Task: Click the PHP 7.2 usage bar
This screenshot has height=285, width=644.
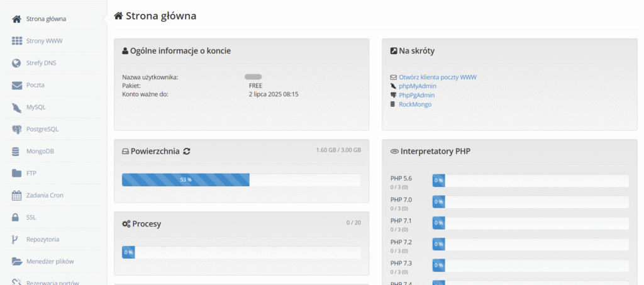Action: (531, 244)
